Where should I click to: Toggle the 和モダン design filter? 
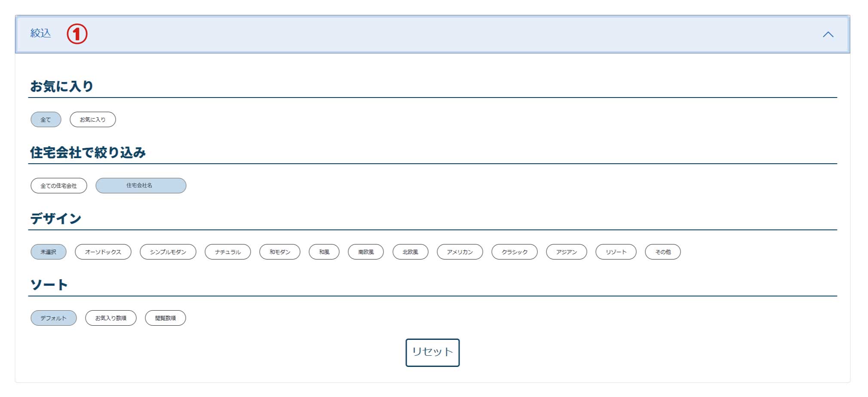[x=279, y=252]
